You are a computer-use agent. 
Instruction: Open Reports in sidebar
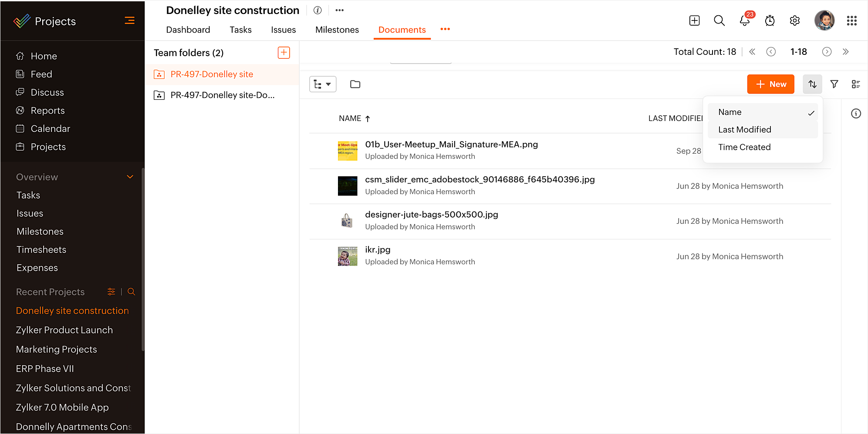(47, 111)
